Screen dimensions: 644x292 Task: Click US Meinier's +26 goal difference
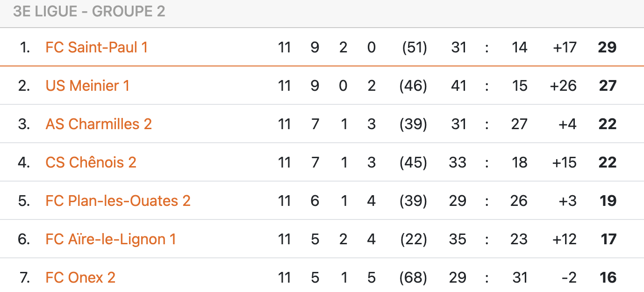coord(564,86)
